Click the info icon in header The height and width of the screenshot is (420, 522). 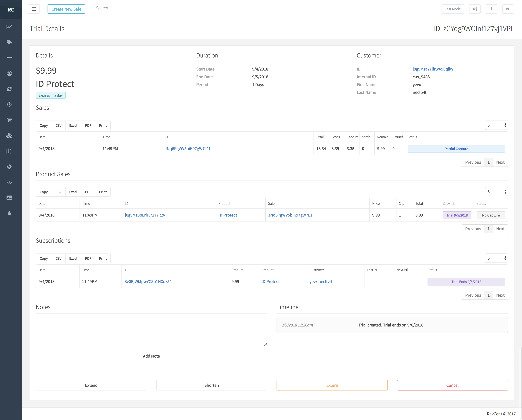491,9
